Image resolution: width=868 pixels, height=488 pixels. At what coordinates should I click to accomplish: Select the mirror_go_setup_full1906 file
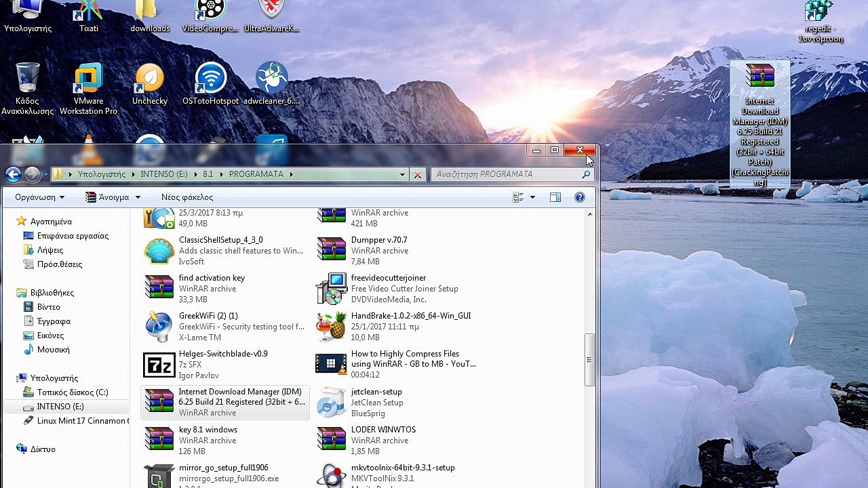[x=224, y=475]
